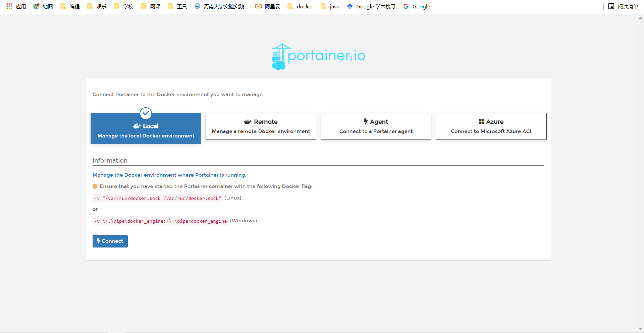
Task: Click the Information section heading
Action: (x=110, y=161)
